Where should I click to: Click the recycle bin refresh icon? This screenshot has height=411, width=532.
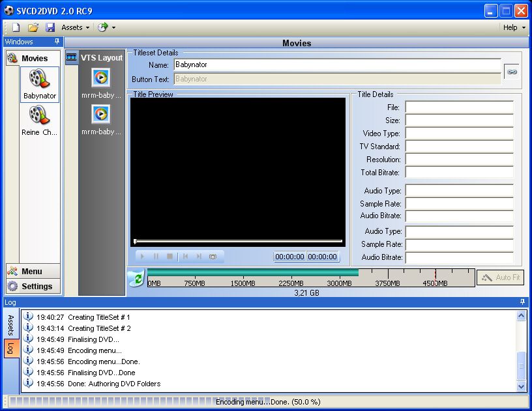tap(137, 278)
